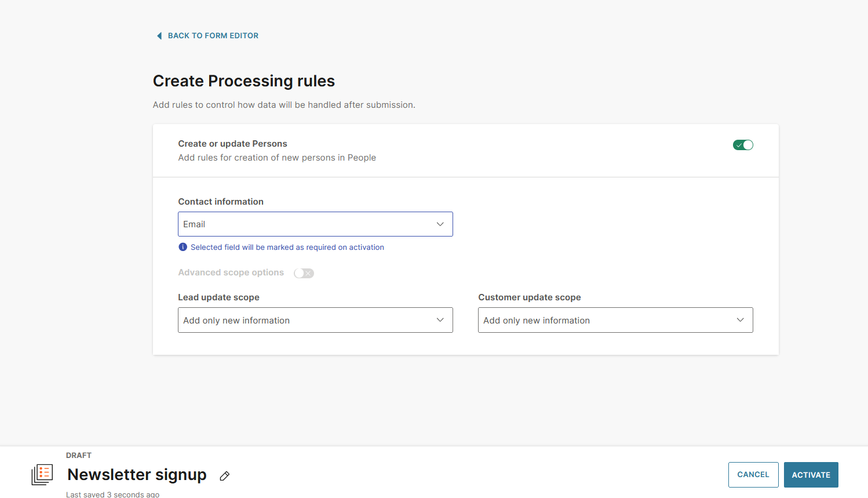This screenshot has width=868, height=498.
Task: Open the Lead update scope dropdown
Action: coord(315,320)
